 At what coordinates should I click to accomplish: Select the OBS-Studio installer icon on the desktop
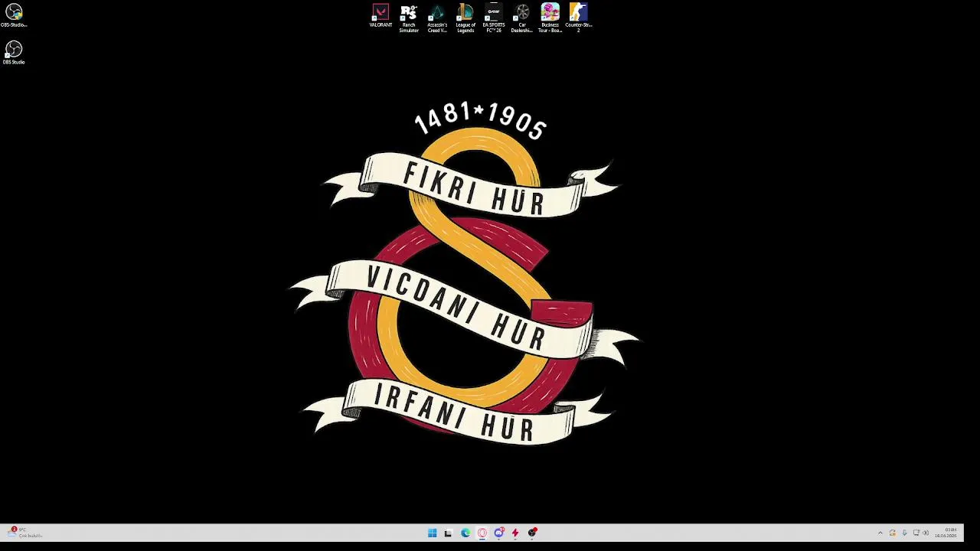(x=14, y=16)
